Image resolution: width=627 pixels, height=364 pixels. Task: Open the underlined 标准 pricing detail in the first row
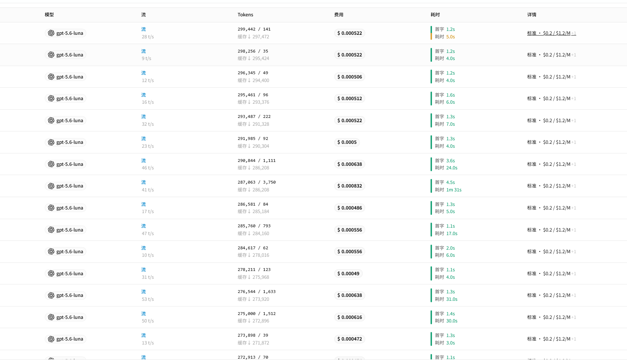(551, 33)
